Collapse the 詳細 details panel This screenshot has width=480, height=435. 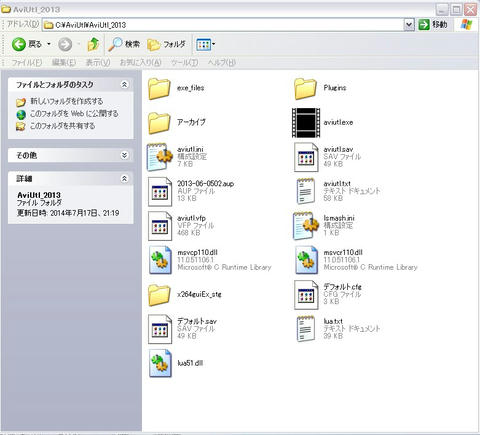(124, 179)
